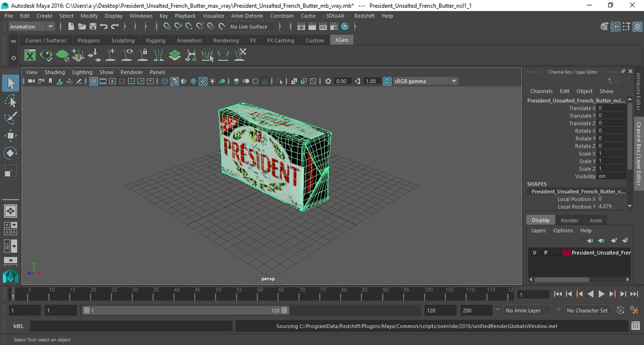Activate the Move tool
Image resolution: width=644 pixels, height=345 pixels.
(x=10, y=136)
